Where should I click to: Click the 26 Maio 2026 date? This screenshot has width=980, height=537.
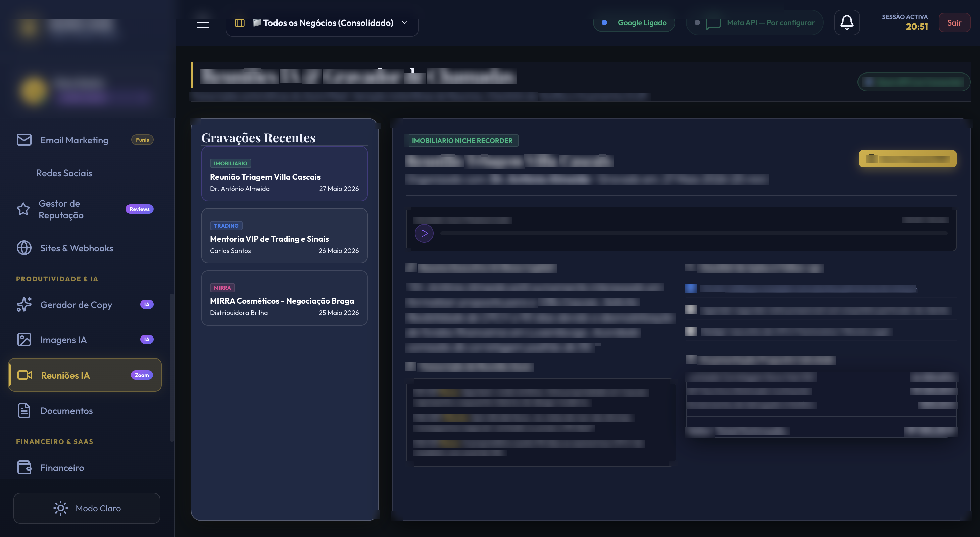(x=339, y=251)
